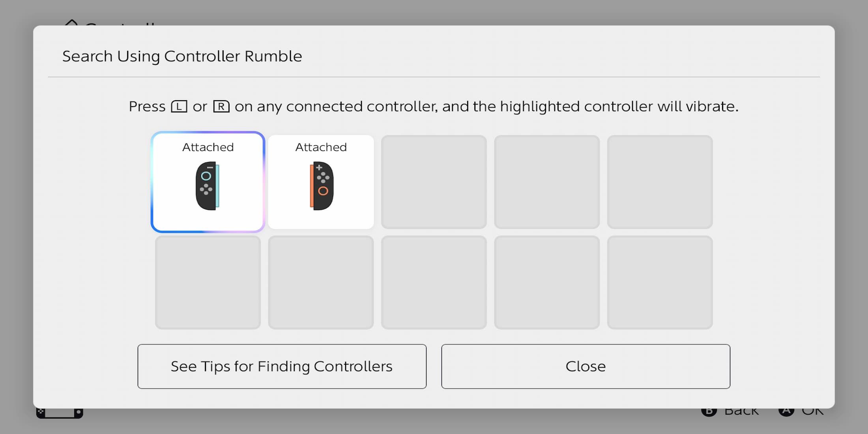The width and height of the screenshot is (868, 434).
Task: Click the Attached label above the orange Joy-Con
Action: click(x=321, y=147)
